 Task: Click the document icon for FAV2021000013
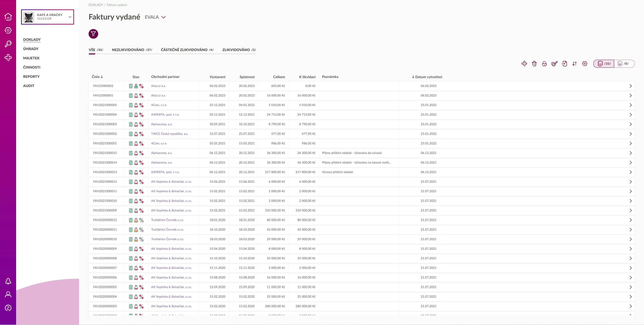[131, 172]
